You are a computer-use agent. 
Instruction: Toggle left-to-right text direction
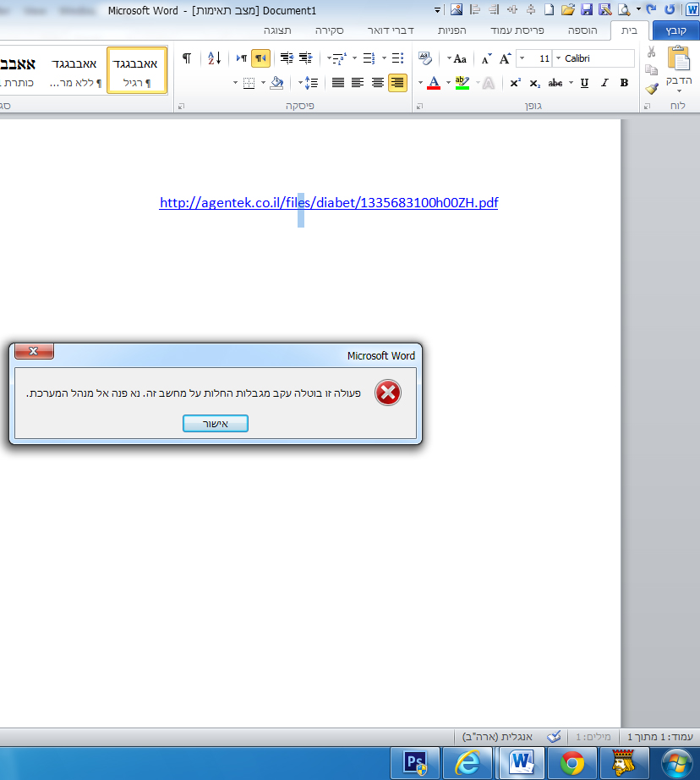click(242, 58)
